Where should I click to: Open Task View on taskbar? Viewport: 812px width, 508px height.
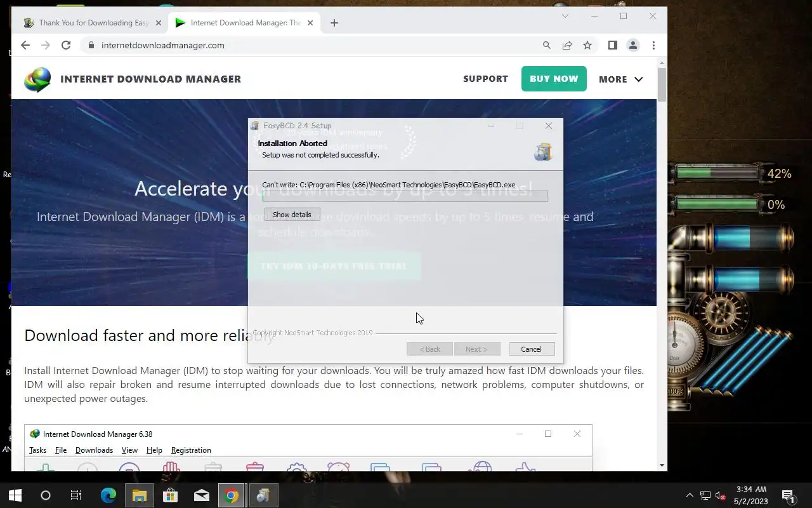(x=76, y=495)
